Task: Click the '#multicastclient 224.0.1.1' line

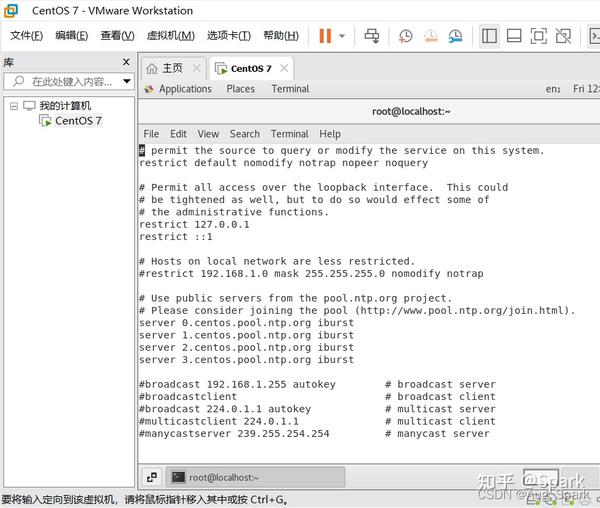Action: pyautogui.click(x=219, y=421)
